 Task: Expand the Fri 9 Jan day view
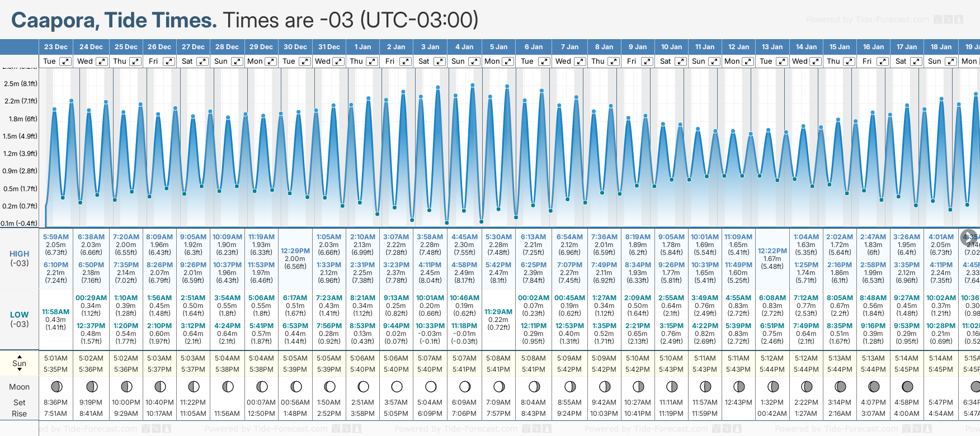[x=647, y=61]
